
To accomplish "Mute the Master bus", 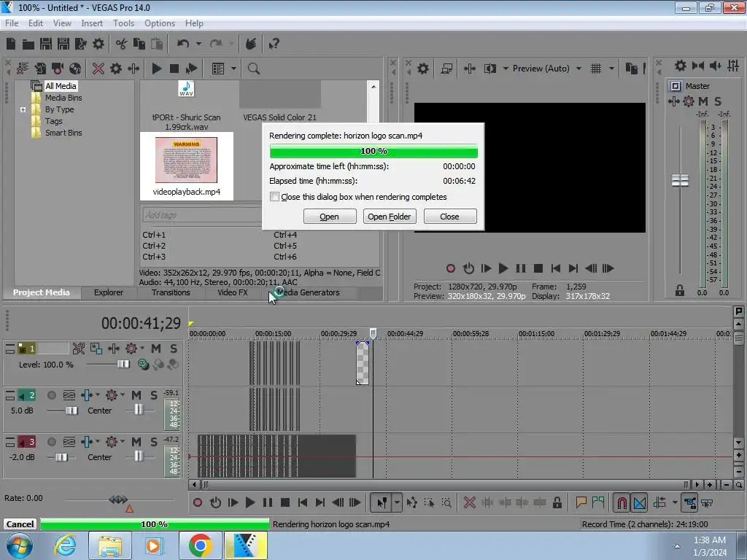I will point(703,101).
